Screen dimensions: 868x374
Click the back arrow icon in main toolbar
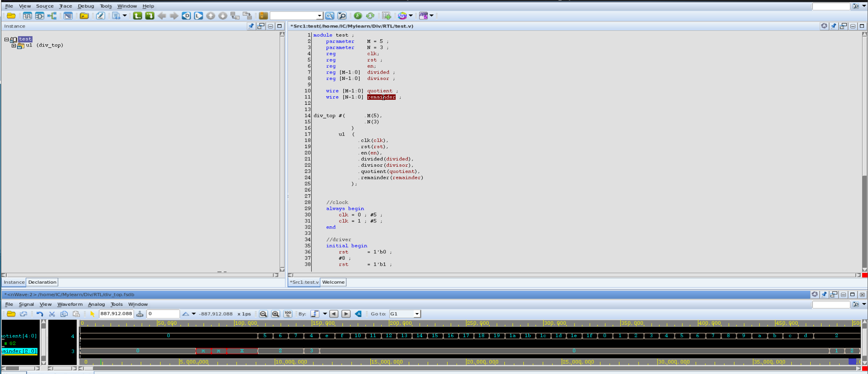coord(162,16)
